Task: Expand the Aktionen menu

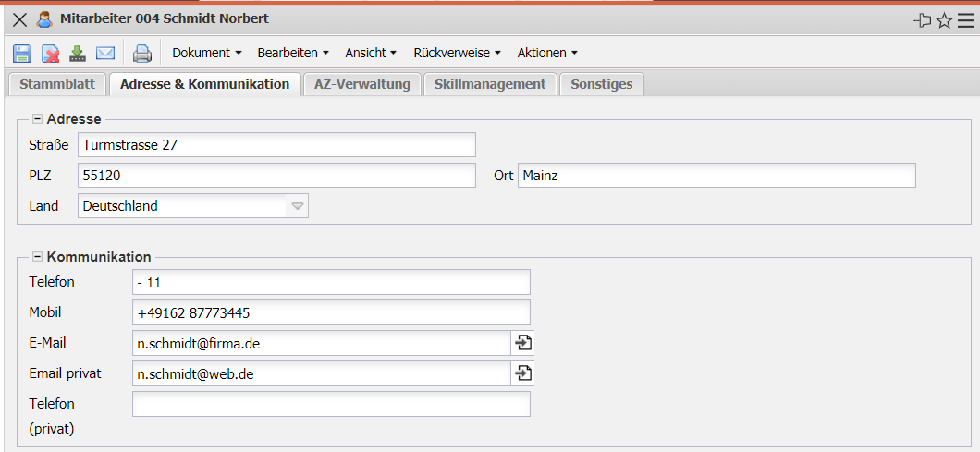Action: pos(547,53)
